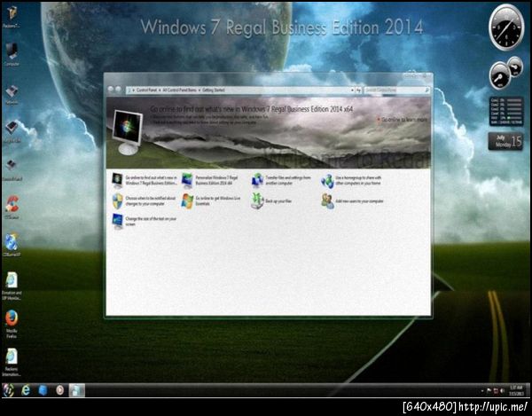This screenshot has width=532, height=416.
Task: Open the Computer desktop icon
Action: [x=12, y=54]
